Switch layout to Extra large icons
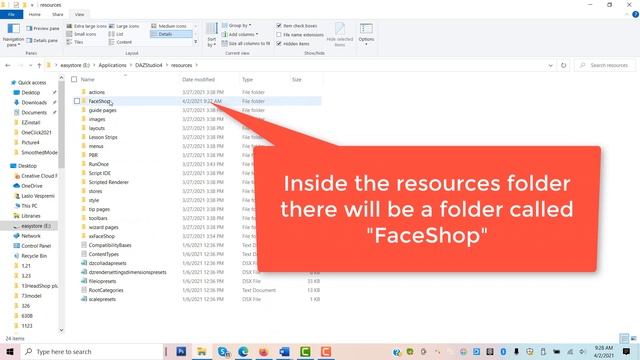 coord(87,26)
